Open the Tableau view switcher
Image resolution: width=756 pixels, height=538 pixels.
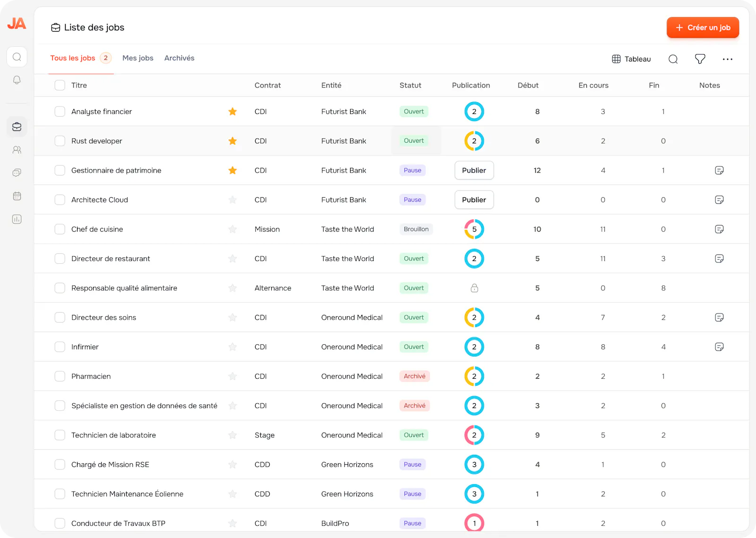click(x=631, y=59)
